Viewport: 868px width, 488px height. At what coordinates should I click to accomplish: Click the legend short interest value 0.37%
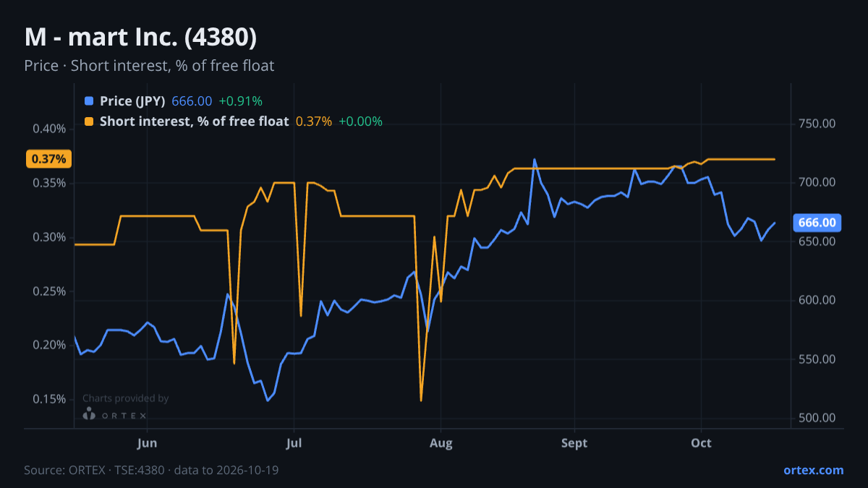(x=314, y=121)
